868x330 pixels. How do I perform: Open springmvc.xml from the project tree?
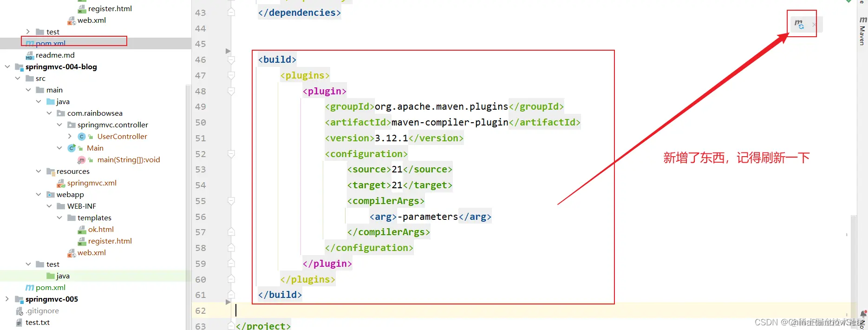(92, 183)
